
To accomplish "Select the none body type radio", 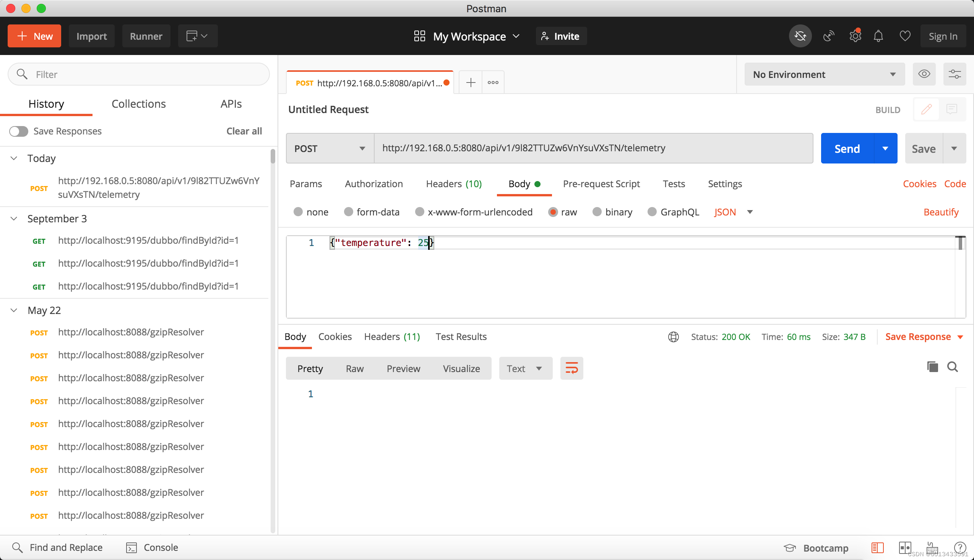I will click(x=297, y=212).
